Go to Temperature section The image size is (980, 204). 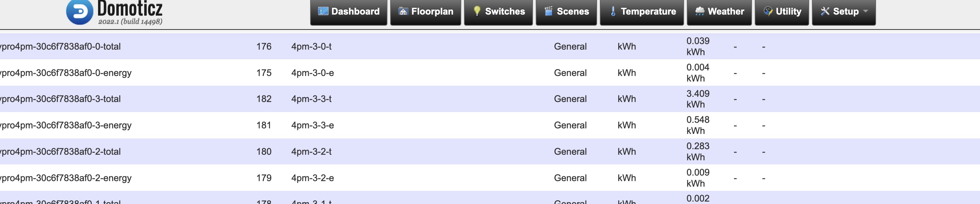(641, 12)
